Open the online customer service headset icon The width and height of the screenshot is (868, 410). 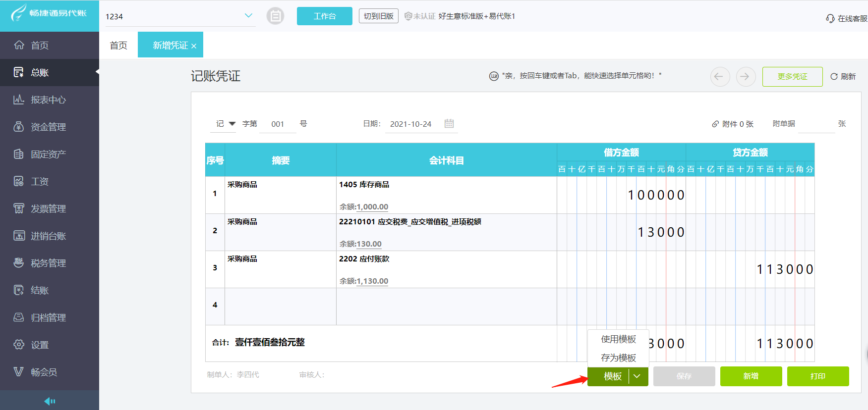tap(830, 19)
